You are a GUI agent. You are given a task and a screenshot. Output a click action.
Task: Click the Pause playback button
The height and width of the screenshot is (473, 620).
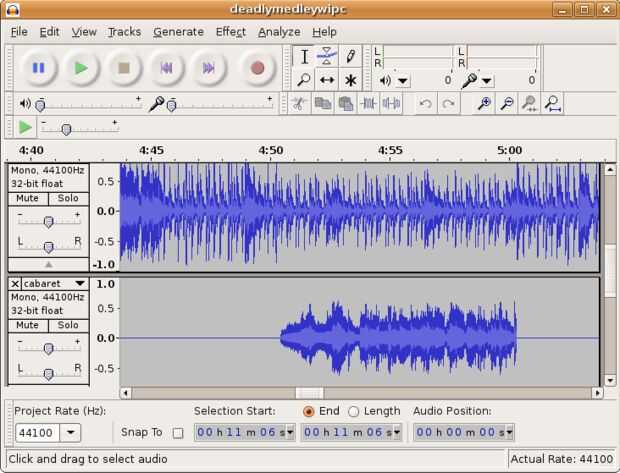tap(38, 68)
